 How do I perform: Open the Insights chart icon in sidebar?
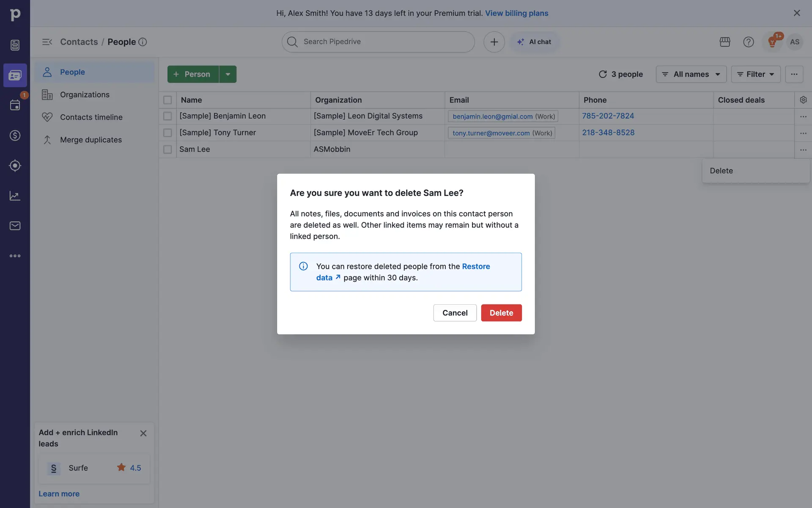point(15,196)
